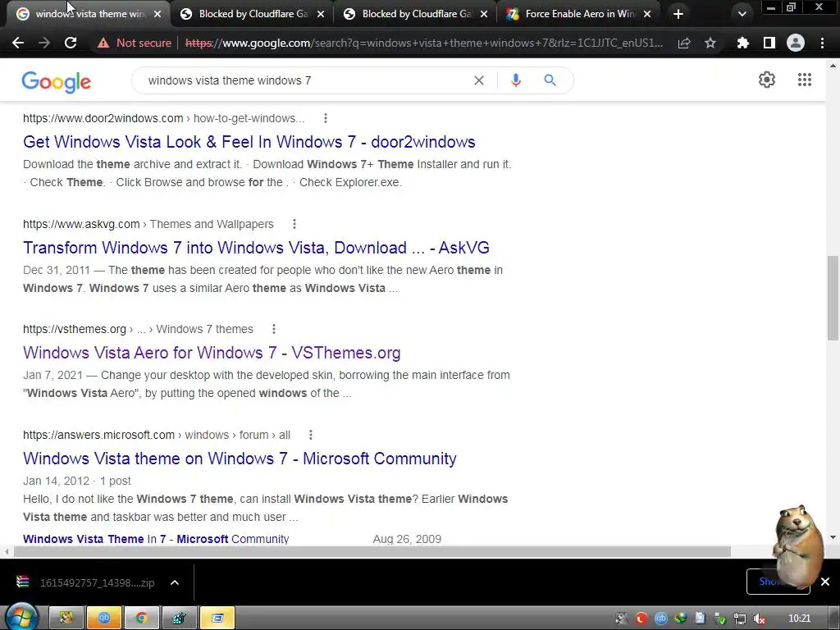Open Google quick settings gear
Image resolution: width=840 pixels, height=630 pixels.
767,80
